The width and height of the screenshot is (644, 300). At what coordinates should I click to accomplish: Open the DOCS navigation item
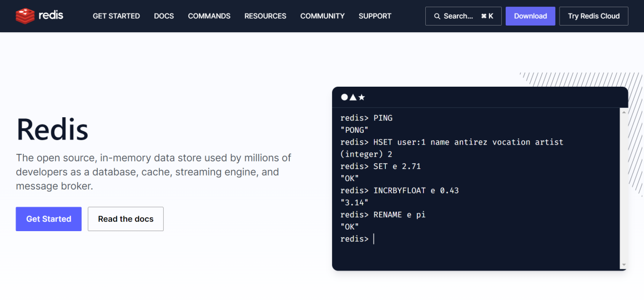[164, 16]
